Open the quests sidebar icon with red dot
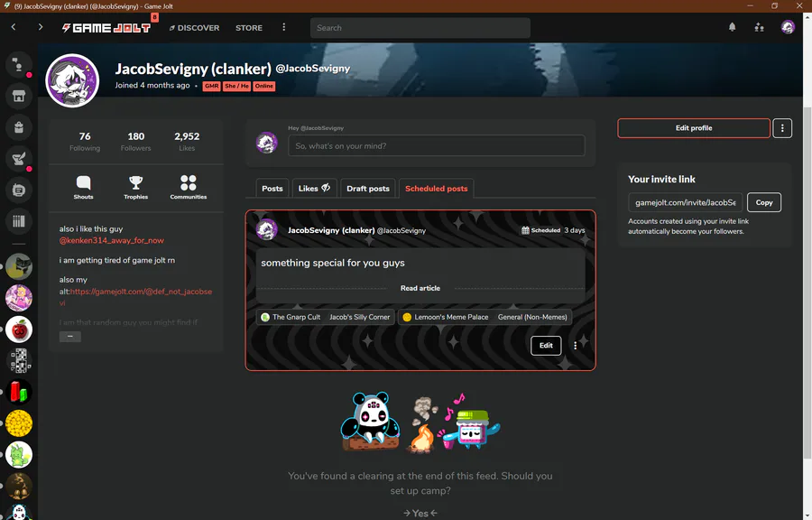The height and width of the screenshot is (520, 812). point(19,159)
